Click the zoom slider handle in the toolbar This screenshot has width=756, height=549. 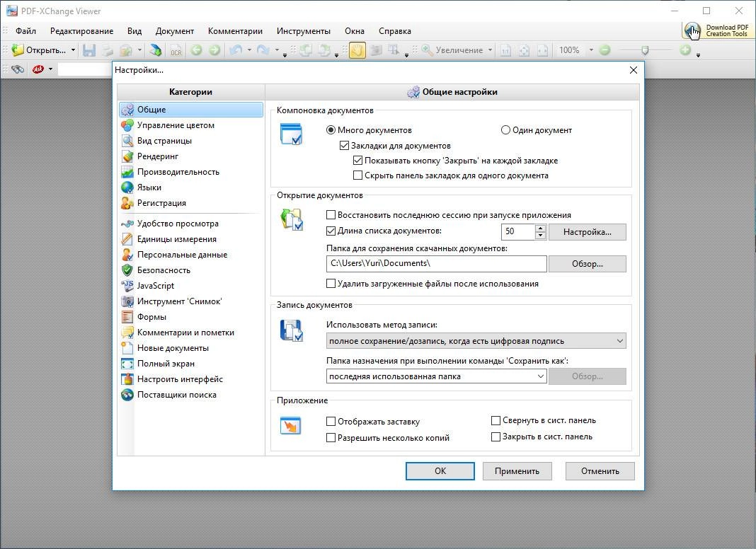click(645, 50)
